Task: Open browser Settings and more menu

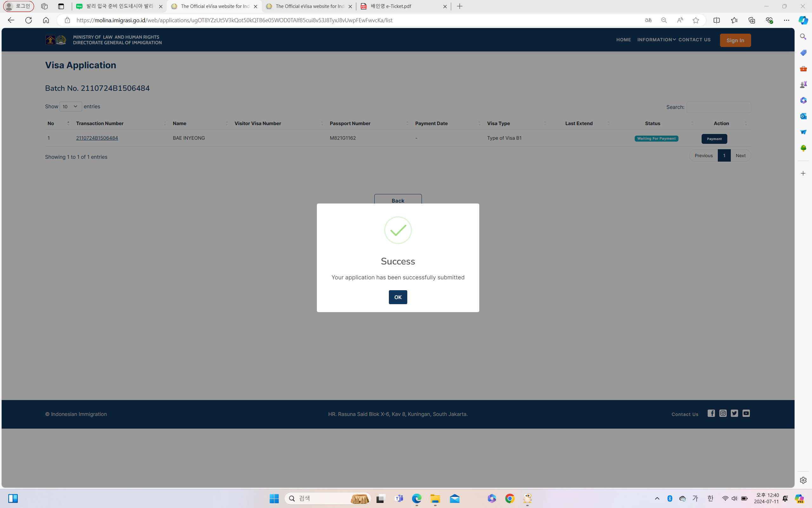Action: coord(787,20)
